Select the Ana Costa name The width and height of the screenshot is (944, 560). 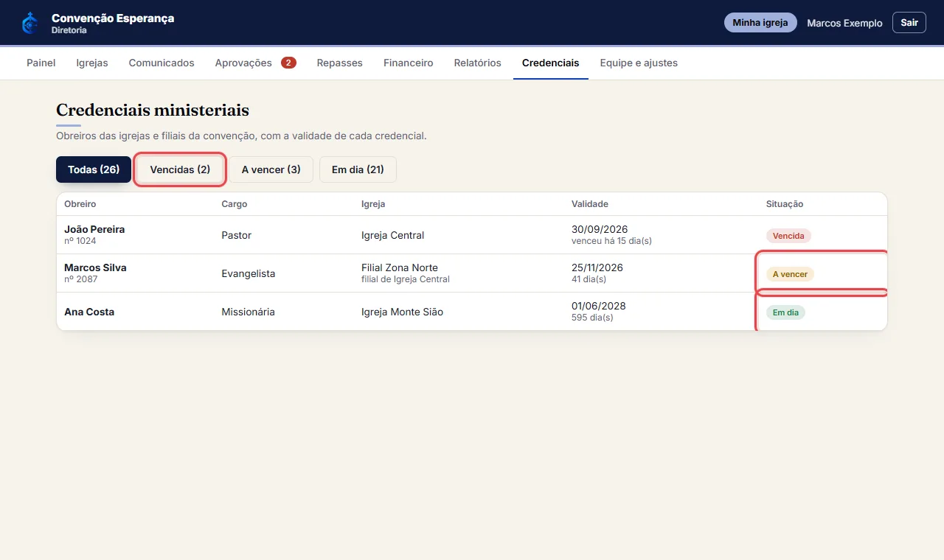[x=89, y=312]
